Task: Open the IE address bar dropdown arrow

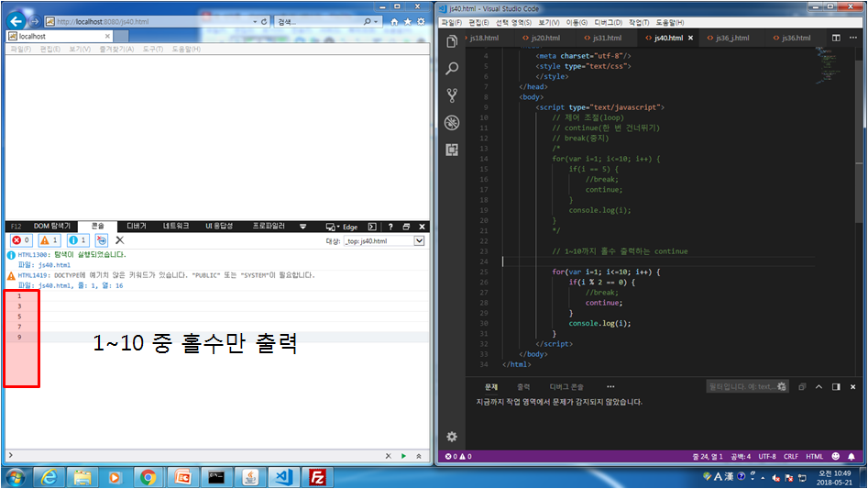Action: pyautogui.click(x=255, y=22)
